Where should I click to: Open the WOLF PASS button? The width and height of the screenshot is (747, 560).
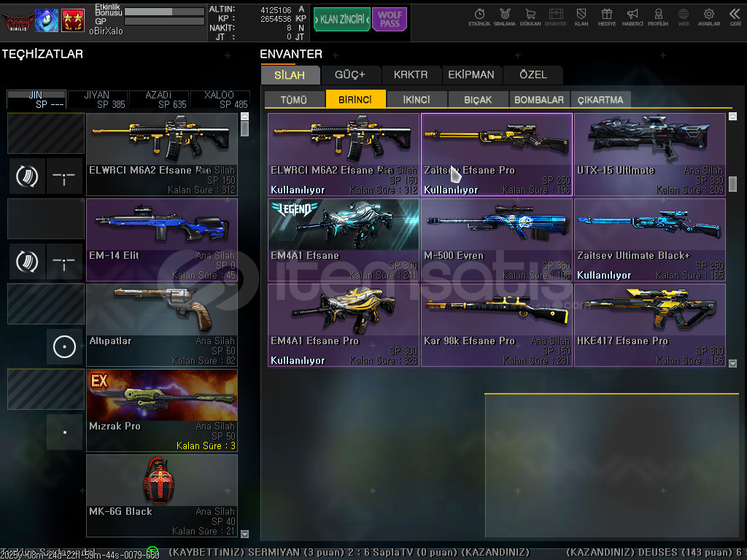pyautogui.click(x=390, y=20)
